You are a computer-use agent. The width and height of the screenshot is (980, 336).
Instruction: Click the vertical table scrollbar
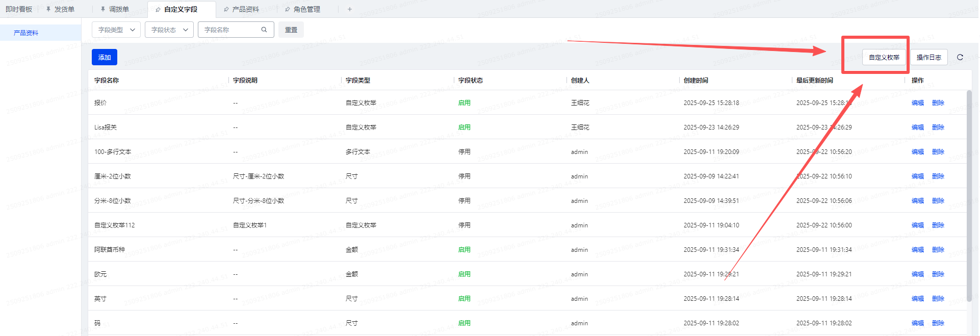969,196
